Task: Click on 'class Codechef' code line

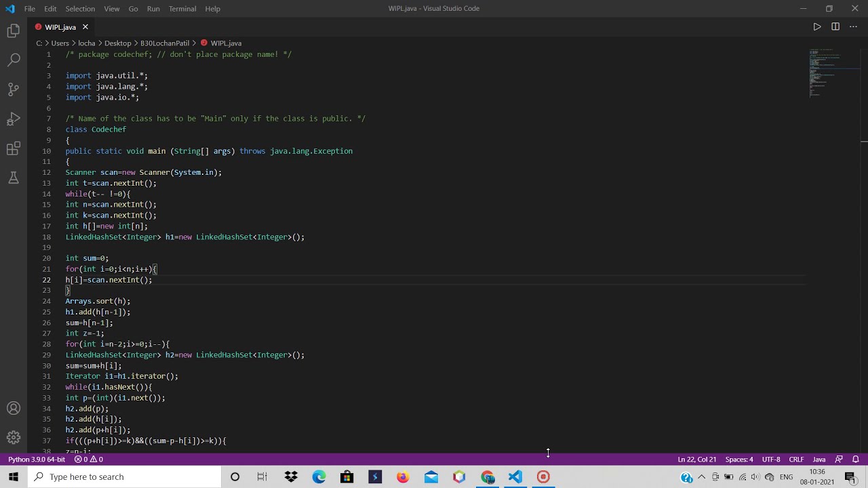Action: tap(96, 129)
